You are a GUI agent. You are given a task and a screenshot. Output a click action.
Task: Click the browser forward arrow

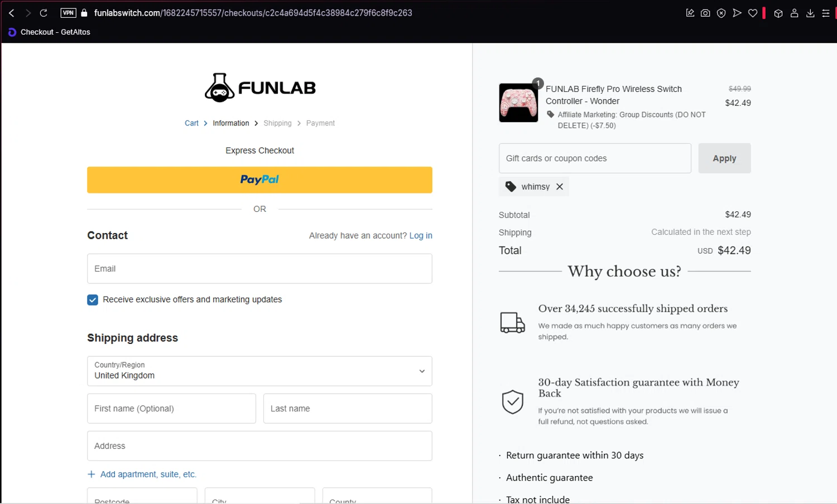(x=27, y=13)
